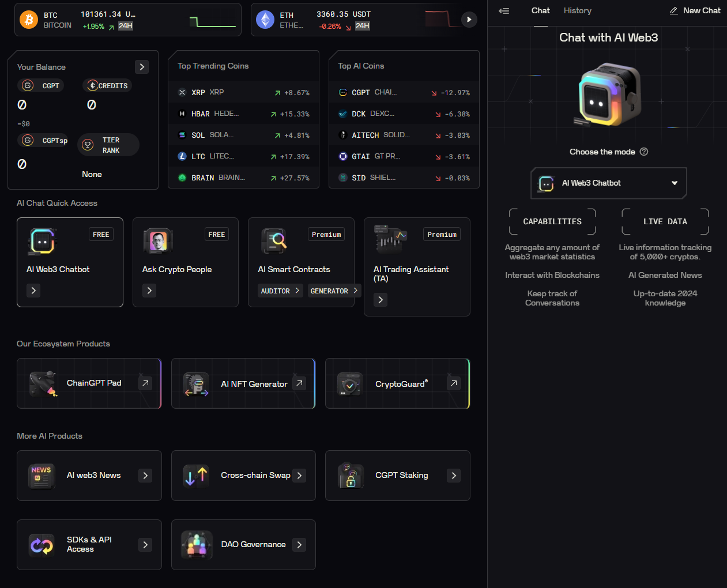Click the CGPT Staking padlock icon
The width and height of the screenshot is (727, 588).
[x=351, y=476]
